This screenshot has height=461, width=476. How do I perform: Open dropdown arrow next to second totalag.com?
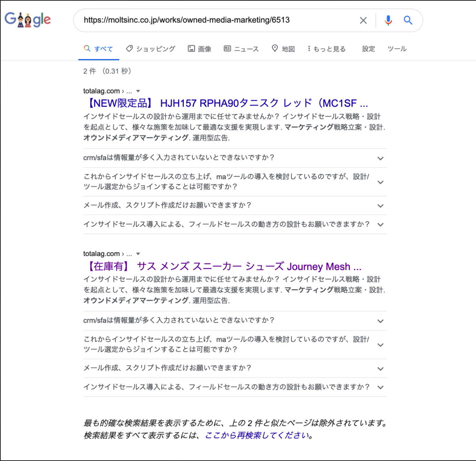[138, 254]
